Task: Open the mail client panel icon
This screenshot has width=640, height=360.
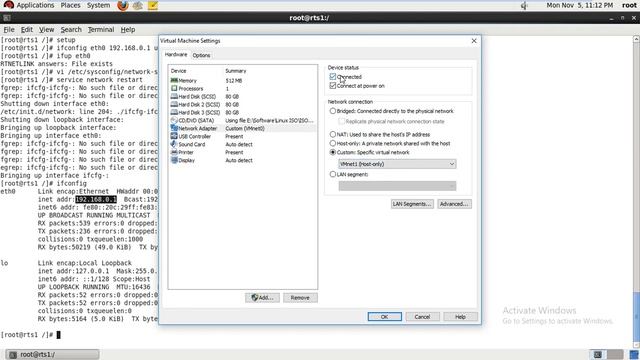Action: coord(138,5)
